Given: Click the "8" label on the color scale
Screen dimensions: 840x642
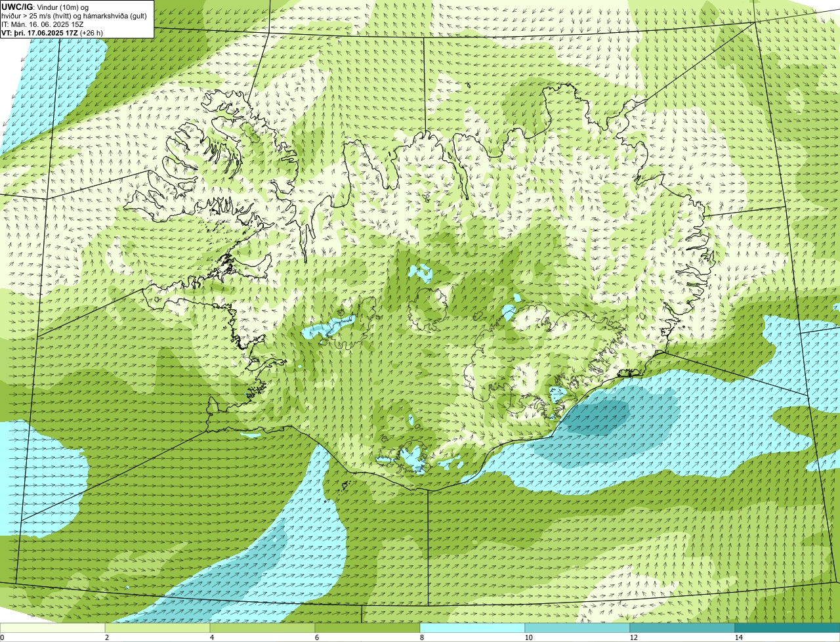Looking at the screenshot, I should (x=422, y=637).
